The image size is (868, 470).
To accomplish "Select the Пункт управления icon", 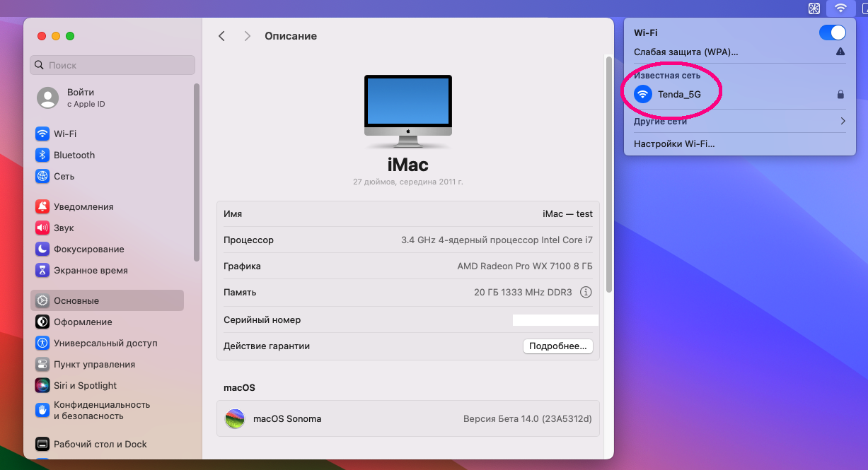I will pyautogui.click(x=42, y=364).
